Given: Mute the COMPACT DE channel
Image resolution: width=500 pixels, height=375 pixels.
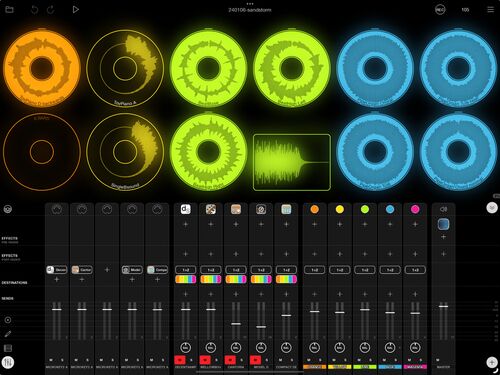Looking at the screenshot, I should [281, 360].
